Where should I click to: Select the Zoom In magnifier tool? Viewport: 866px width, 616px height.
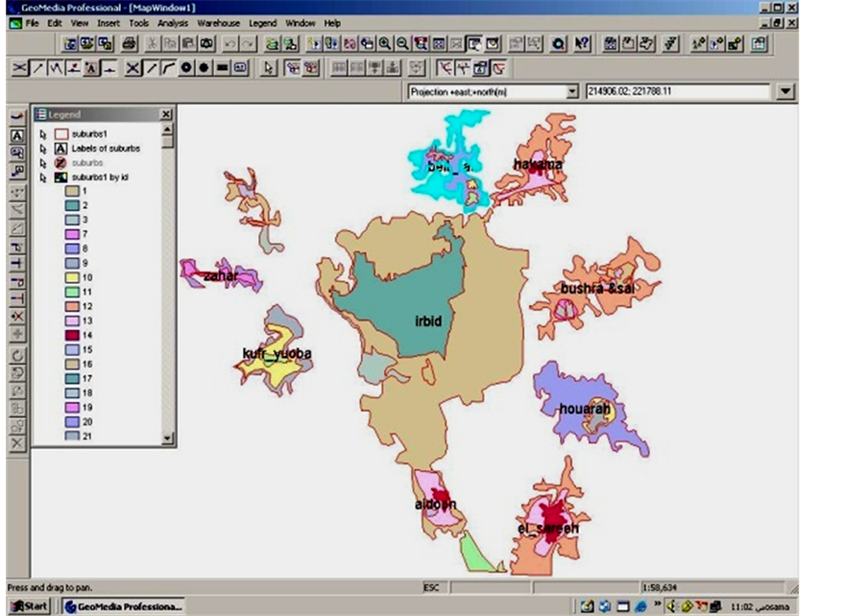385,43
